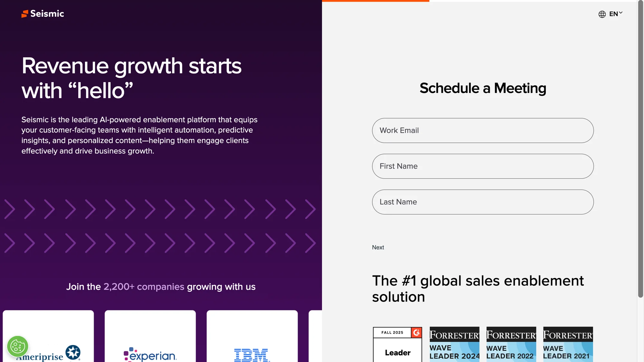
Task: Open cookie preferences icon
Action: [x=18, y=347]
